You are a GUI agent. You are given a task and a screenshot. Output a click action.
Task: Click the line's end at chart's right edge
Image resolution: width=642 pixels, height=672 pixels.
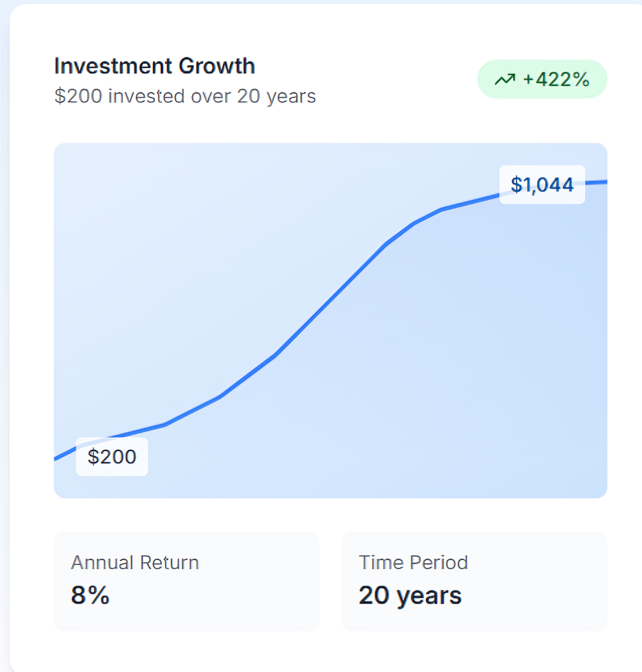[604, 182]
